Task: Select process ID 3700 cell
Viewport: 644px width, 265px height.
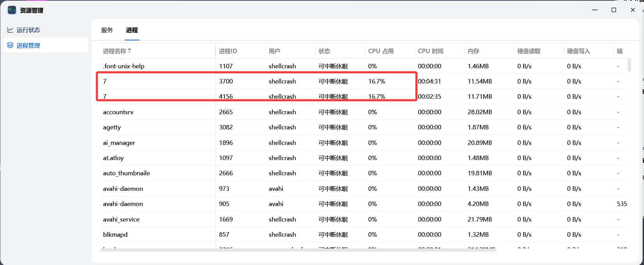Action: point(226,81)
